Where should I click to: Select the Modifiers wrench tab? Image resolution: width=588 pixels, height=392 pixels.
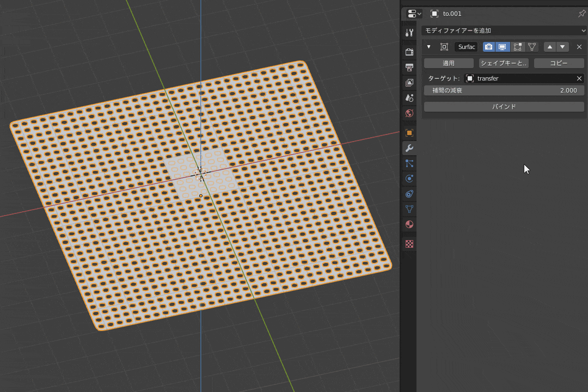[x=409, y=148]
